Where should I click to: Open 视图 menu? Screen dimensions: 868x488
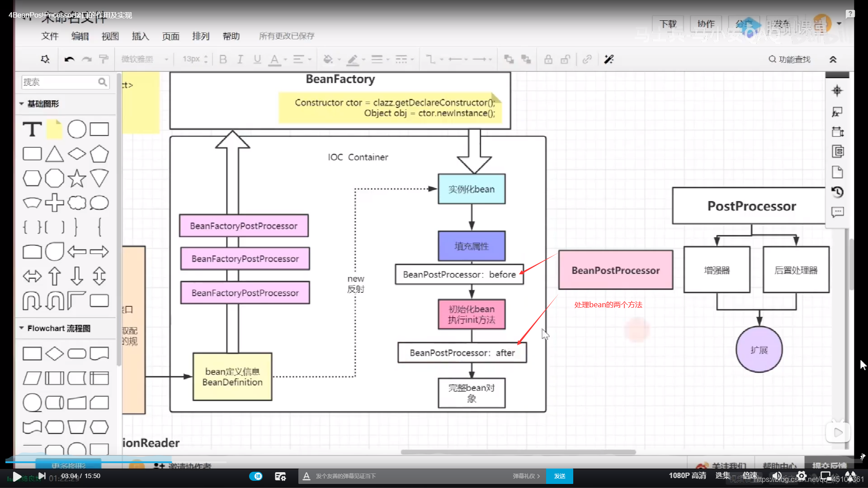[x=110, y=36]
